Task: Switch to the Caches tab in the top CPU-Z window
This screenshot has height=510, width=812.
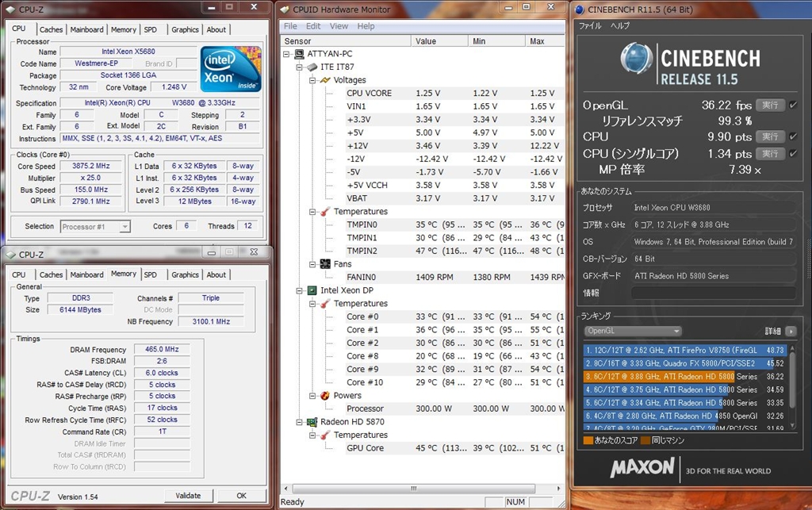Action: pos(51,29)
